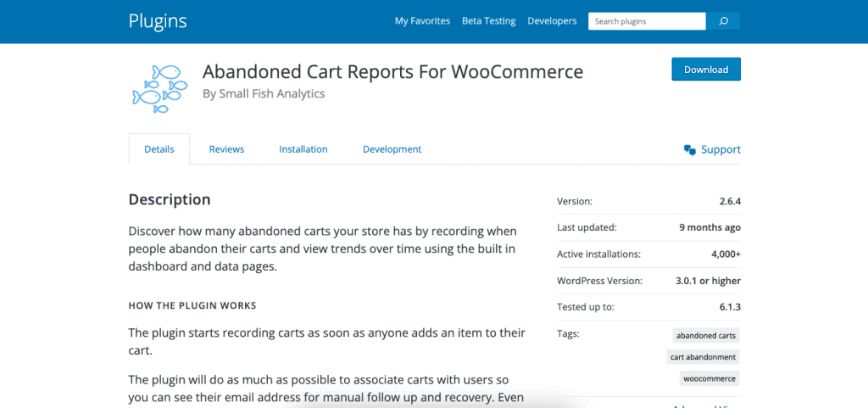The height and width of the screenshot is (408, 868).
Task: Click 'Last updated:' label
Action: pyautogui.click(x=587, y=227)
